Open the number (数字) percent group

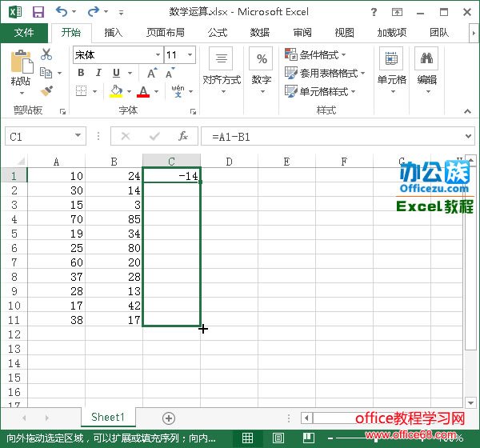coord(261,70)
